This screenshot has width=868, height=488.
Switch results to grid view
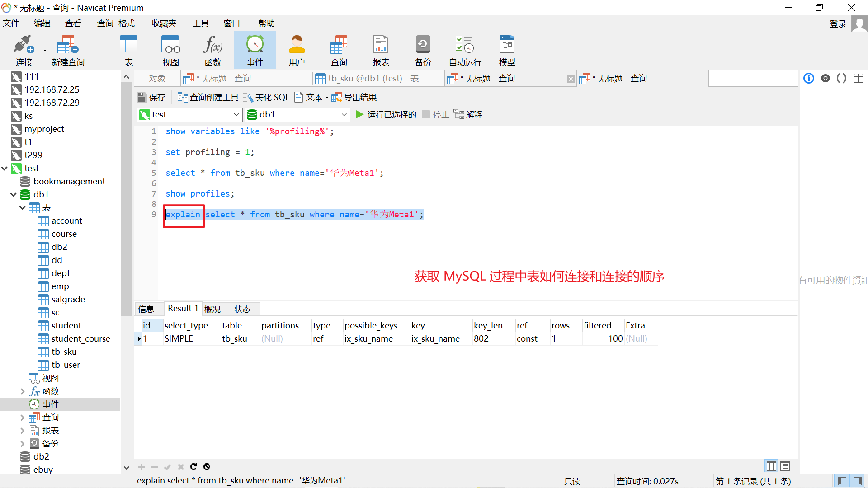point(771,466)
